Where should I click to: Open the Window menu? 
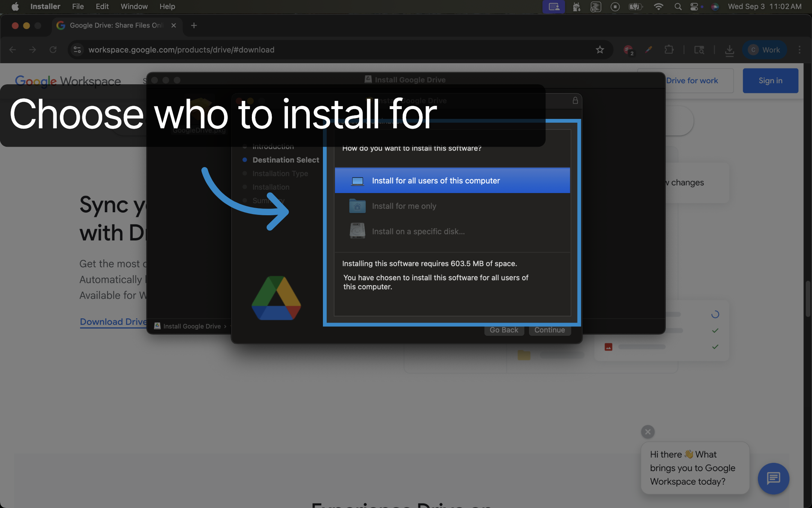coord(134,6)
